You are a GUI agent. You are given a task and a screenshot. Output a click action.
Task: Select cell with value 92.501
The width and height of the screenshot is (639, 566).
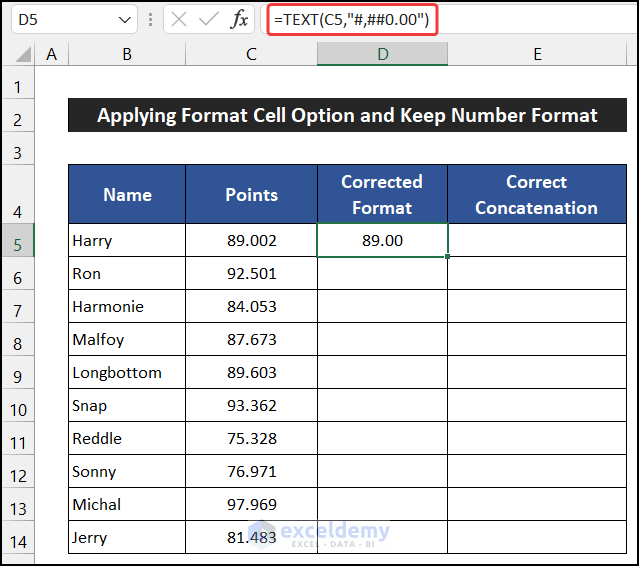coord(251,274)
